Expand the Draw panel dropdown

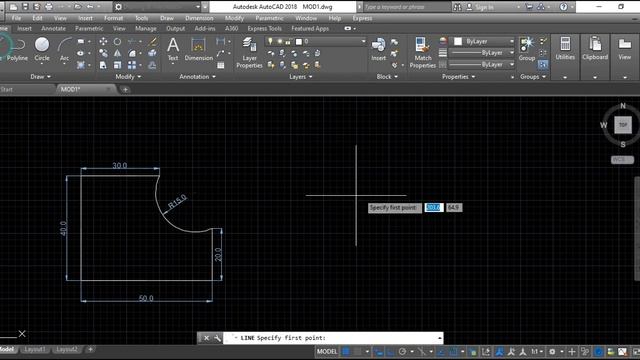click(40, 76)
